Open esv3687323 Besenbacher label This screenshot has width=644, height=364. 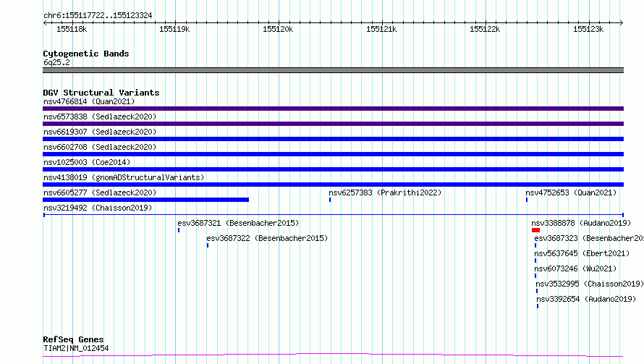click(x=589, y=238)
